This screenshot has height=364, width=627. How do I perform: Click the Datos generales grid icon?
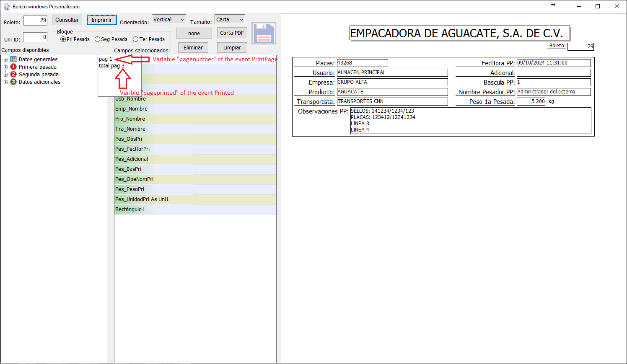pos(13,59)
